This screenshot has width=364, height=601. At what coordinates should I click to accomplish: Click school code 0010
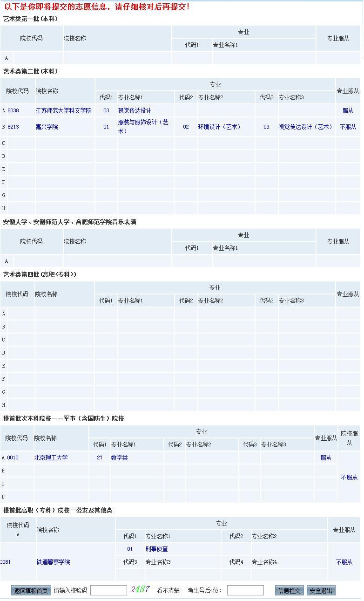pos(13,458)
